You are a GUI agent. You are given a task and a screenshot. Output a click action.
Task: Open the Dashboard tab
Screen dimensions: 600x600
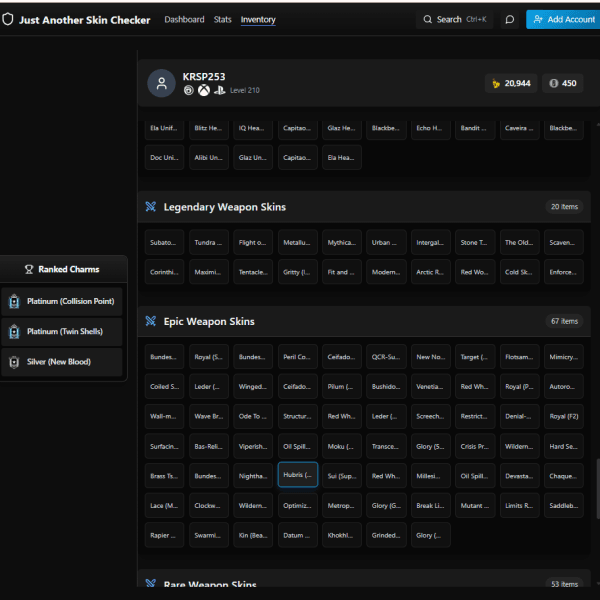(184, 20)
